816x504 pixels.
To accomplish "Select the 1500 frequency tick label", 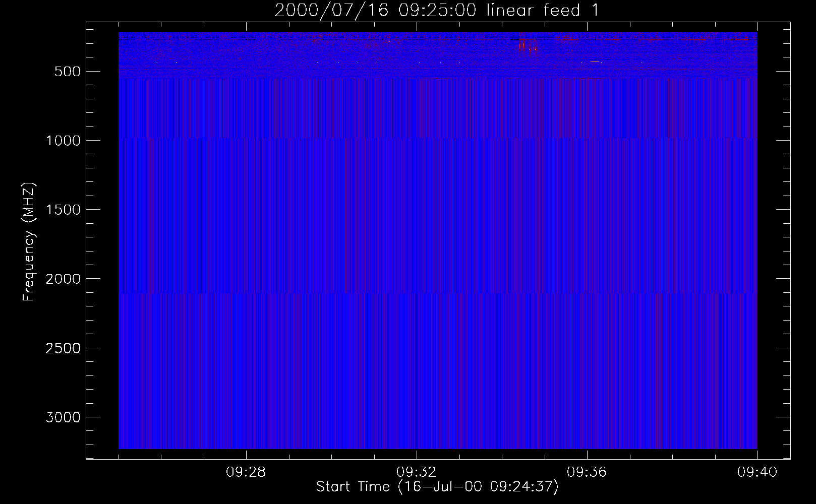I will pyautogui.click(x=63, y=210).
